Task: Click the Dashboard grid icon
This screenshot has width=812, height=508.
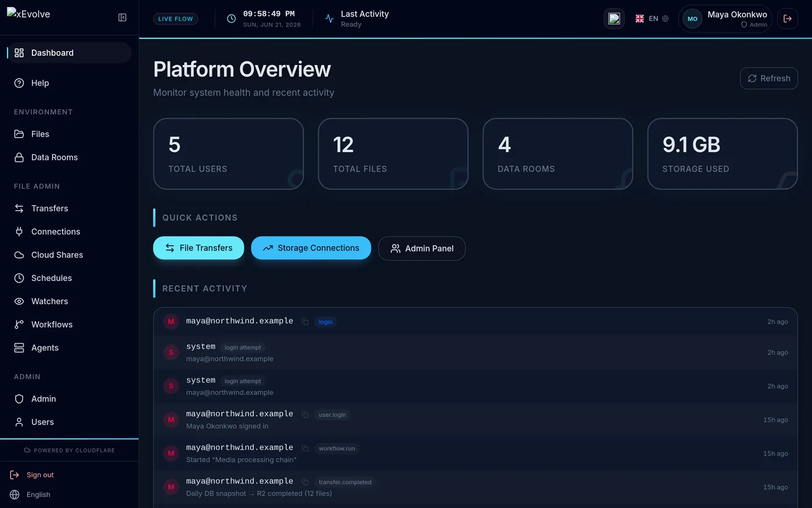Action: (x=19, y=53)
